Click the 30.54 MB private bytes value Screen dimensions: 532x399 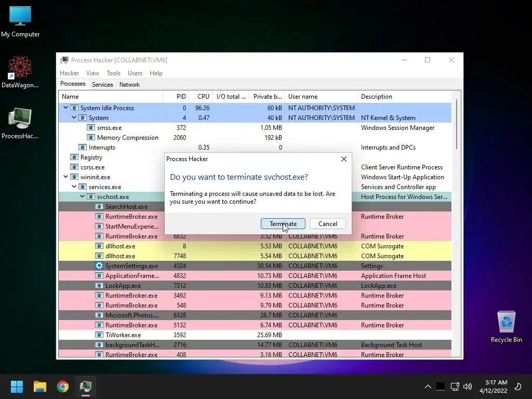[x=270, y=265]
